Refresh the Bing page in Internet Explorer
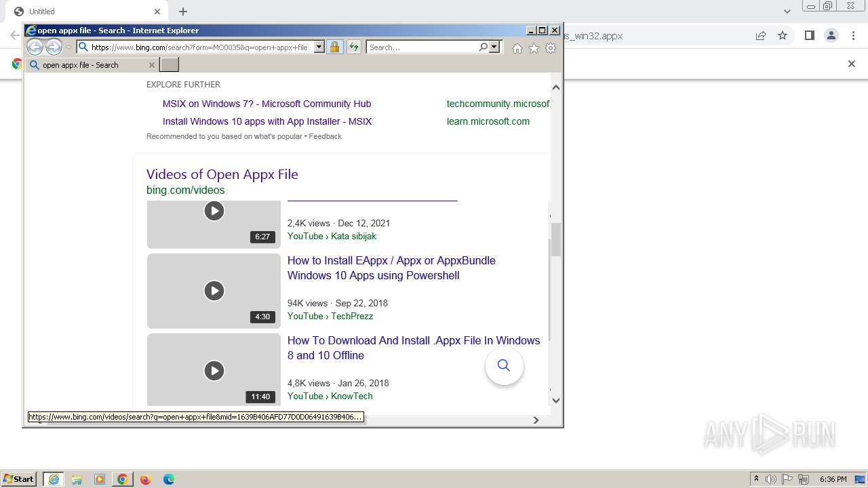 click(x=354, y=47)
